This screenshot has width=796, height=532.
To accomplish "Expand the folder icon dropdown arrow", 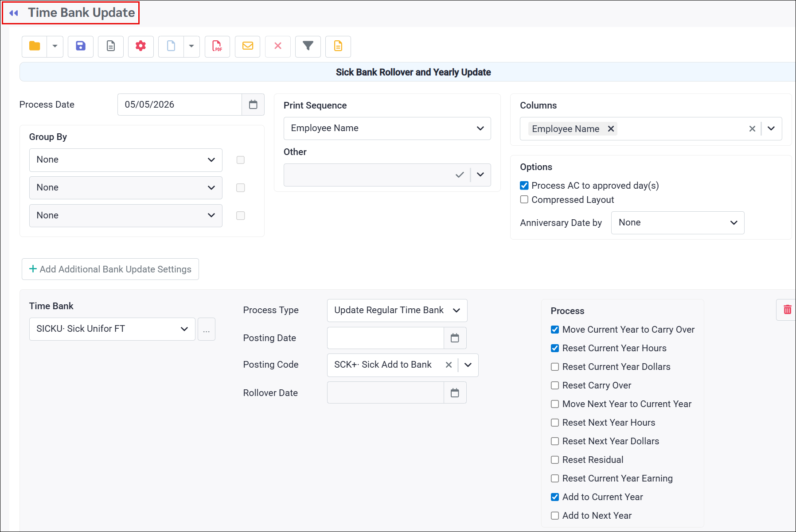I will pyautogui.click(x=55, y=46).
